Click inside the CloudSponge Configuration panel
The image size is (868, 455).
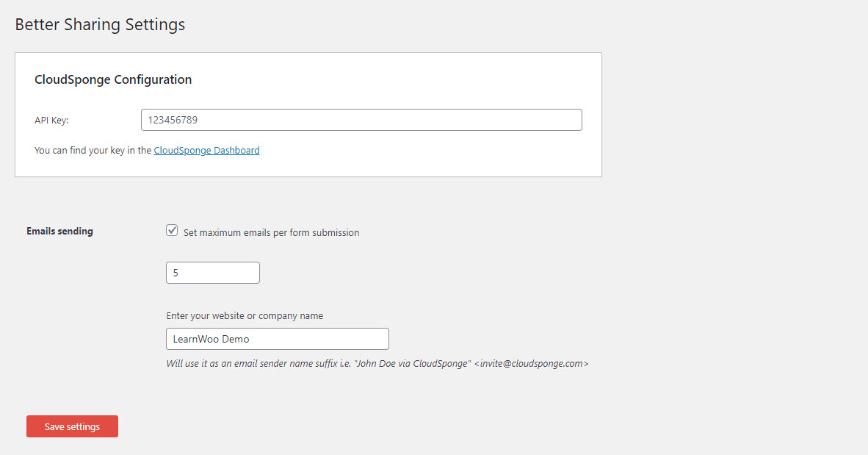tap(308, 169)
